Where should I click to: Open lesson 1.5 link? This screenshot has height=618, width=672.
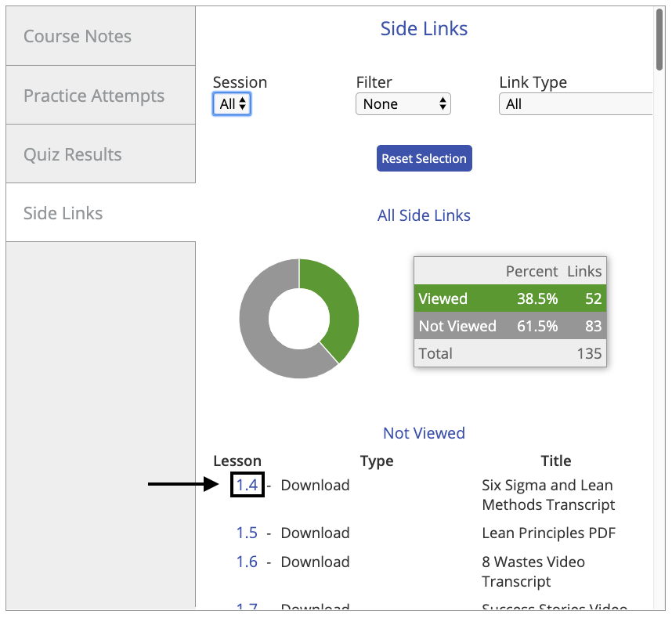tap(247, 533)
